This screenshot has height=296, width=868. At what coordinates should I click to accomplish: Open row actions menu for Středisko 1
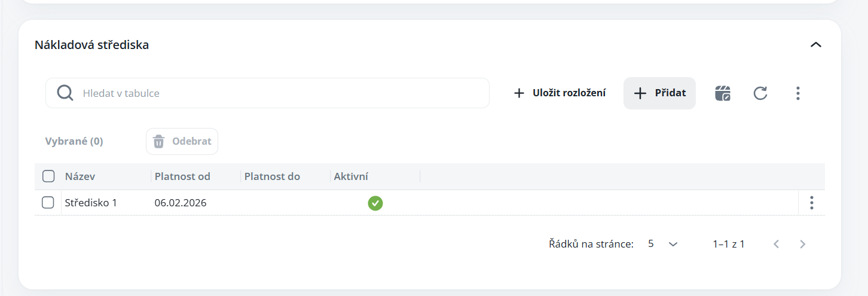point(811,203)
